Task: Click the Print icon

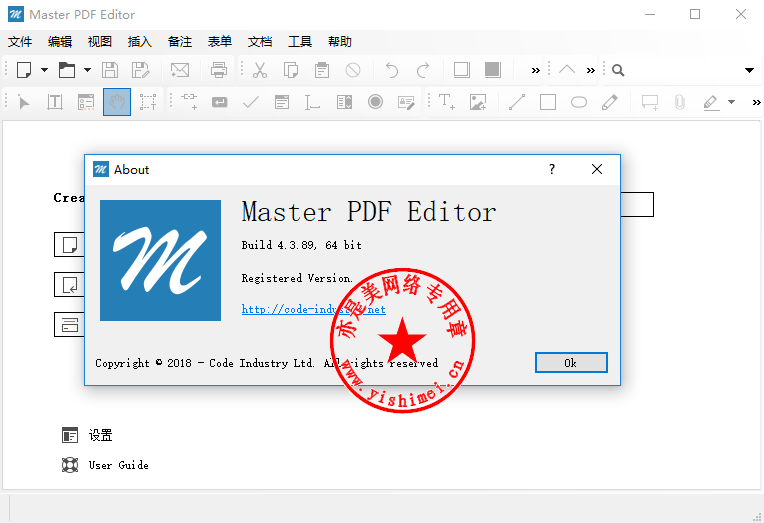Action: click(219, 70)
